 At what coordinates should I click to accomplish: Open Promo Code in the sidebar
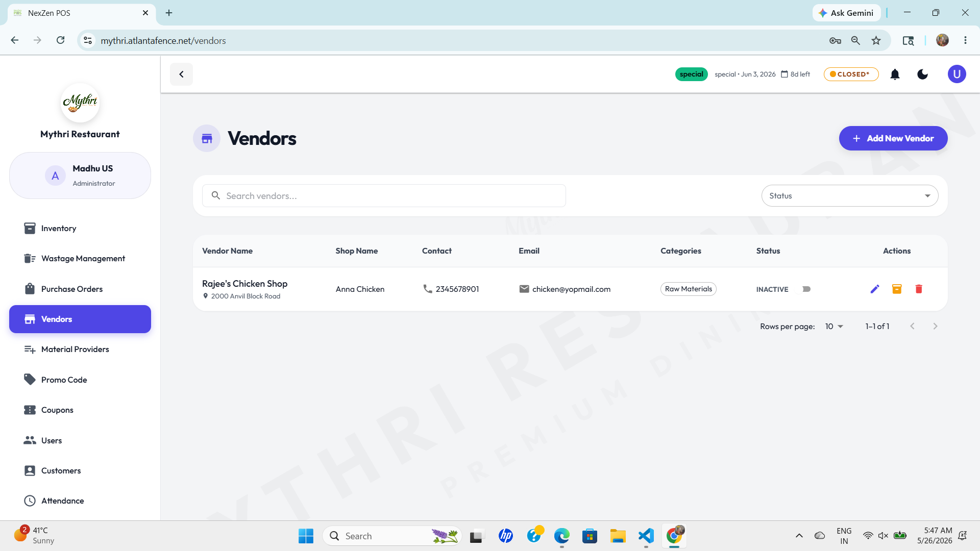80,380
